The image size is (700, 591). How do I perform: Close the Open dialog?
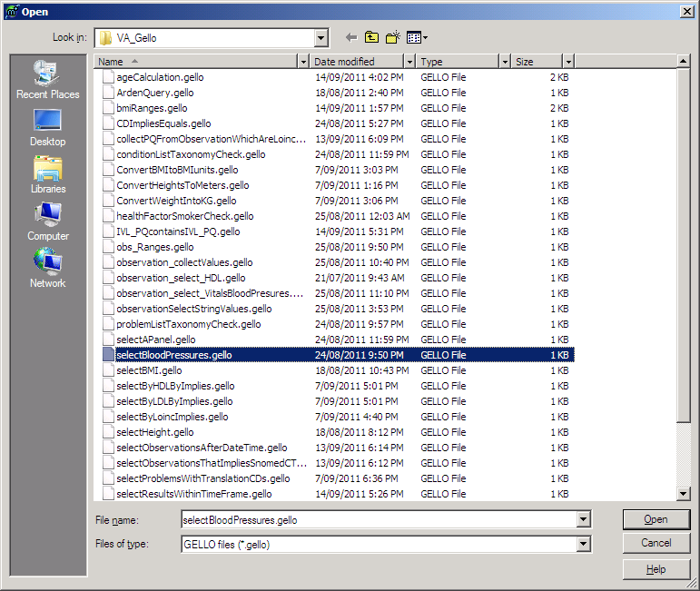687,12
